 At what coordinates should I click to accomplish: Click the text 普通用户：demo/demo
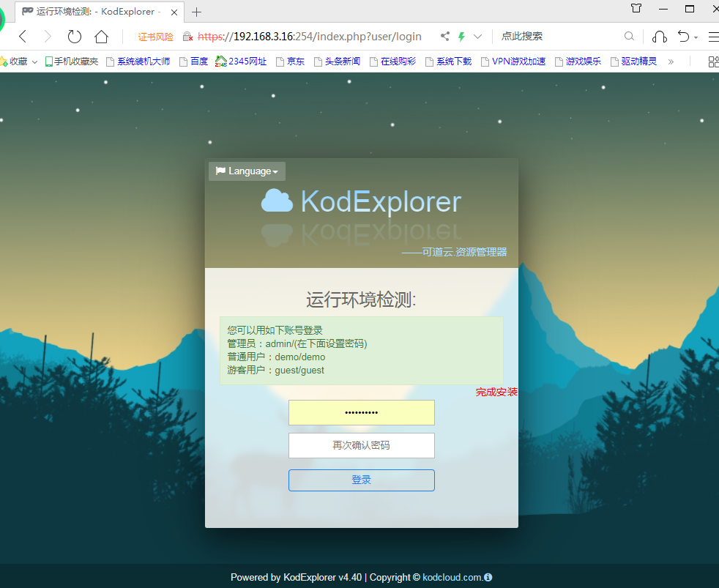pos(276,357)
